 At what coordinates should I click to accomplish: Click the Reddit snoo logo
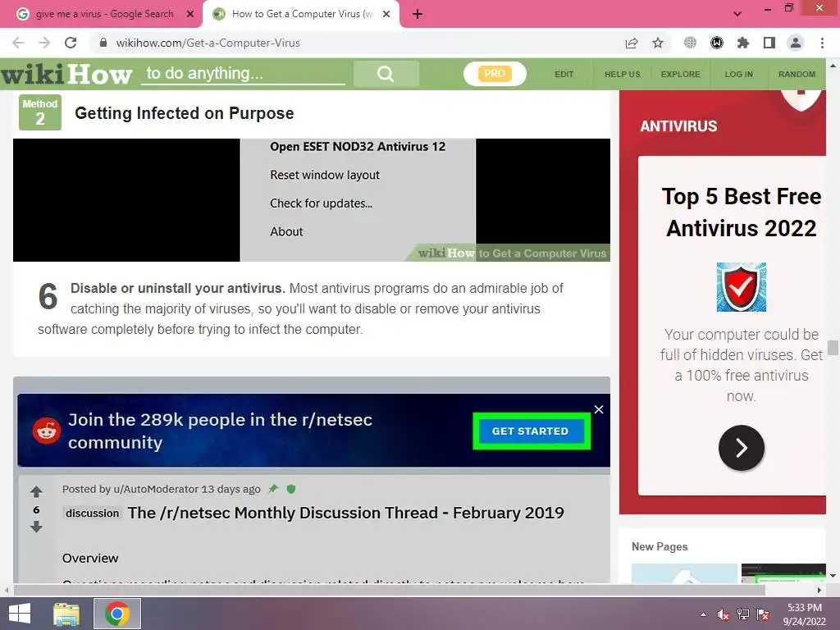pyautogui.click(x=47, y=430)
